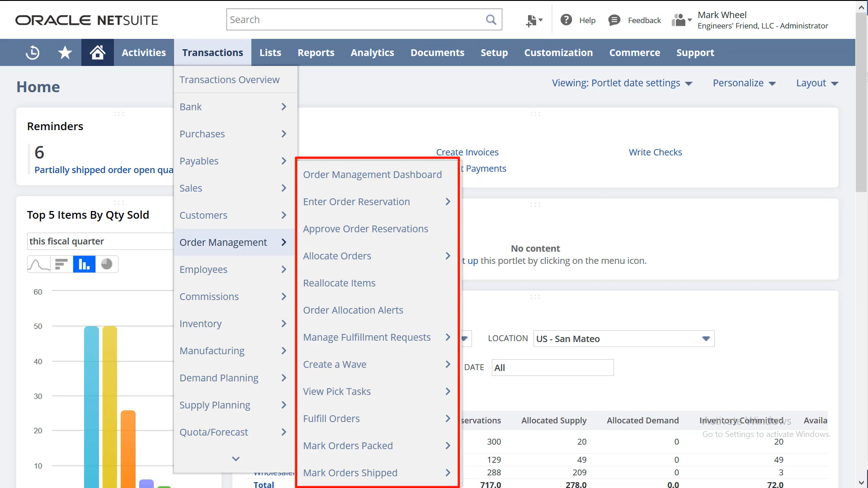Viewport: 868px width, 488px height.
Task: Switch chart to horizontal bar view
Action: [x=61, y=264]
